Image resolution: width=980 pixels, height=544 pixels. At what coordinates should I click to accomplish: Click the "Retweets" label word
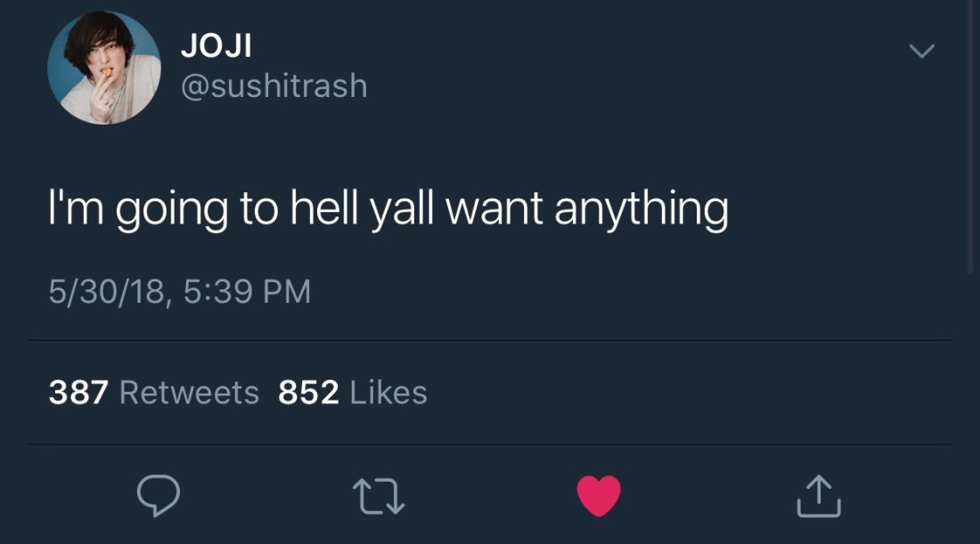[189, 393]
